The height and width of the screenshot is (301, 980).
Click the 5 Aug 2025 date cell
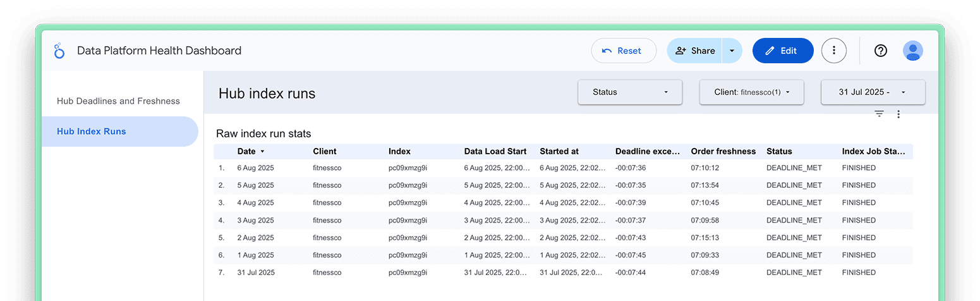point(256,185)
